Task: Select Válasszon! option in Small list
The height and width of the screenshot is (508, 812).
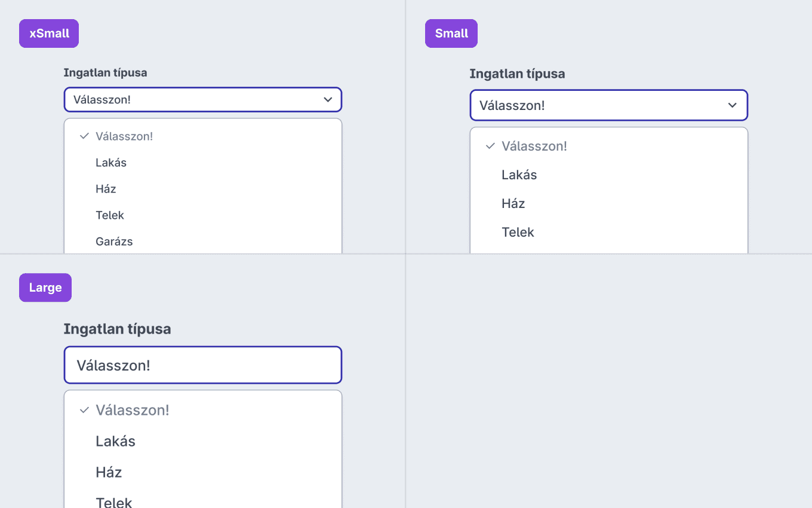Action: click(609, 146)
